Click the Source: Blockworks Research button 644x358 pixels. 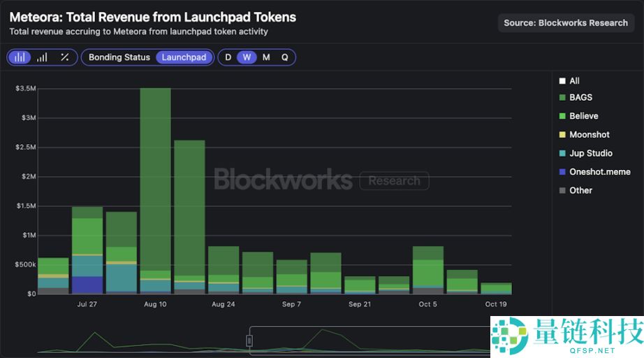tap(565, 23)
